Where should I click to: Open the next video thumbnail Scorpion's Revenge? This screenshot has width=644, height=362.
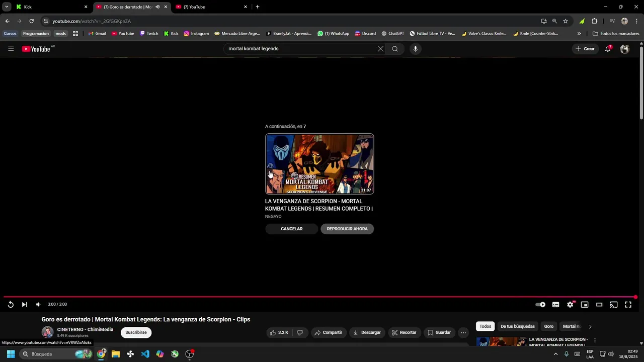[x=319, y=164]
